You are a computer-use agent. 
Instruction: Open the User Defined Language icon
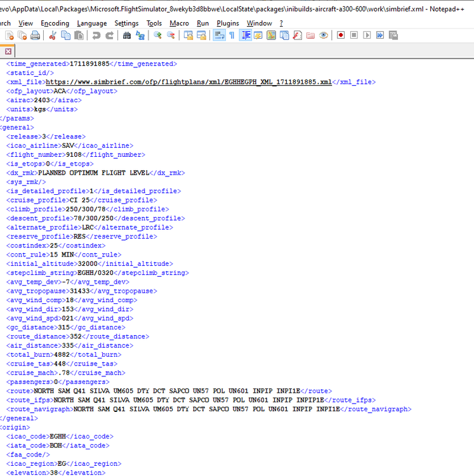[258, 36]
